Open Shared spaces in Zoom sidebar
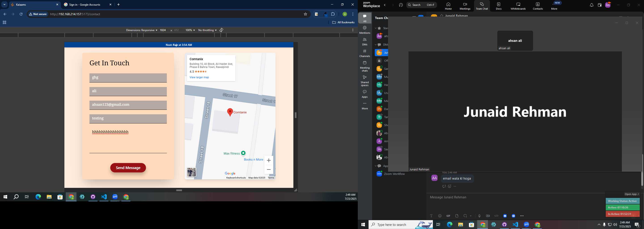Image resolution: width=644 pixels, height=229 pixels. (365, 81)
